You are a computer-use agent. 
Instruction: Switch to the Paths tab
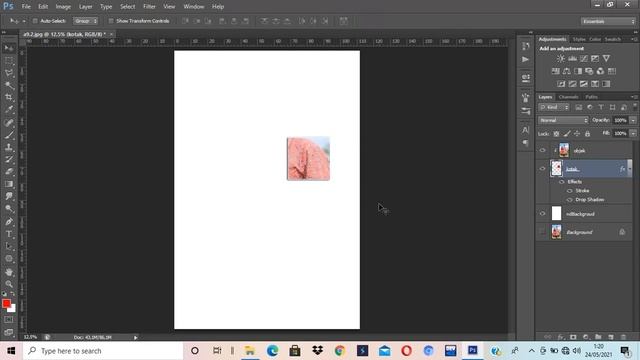pos(591,97)
